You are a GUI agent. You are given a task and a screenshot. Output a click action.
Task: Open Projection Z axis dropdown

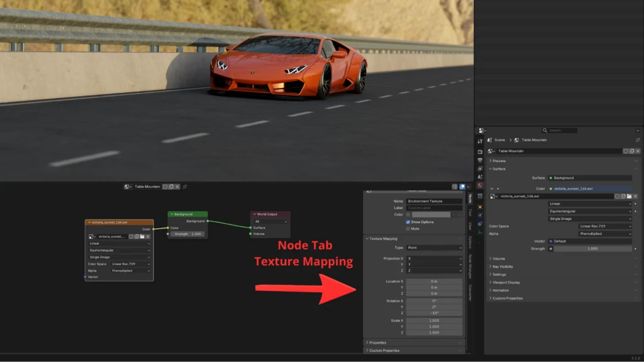434,270
